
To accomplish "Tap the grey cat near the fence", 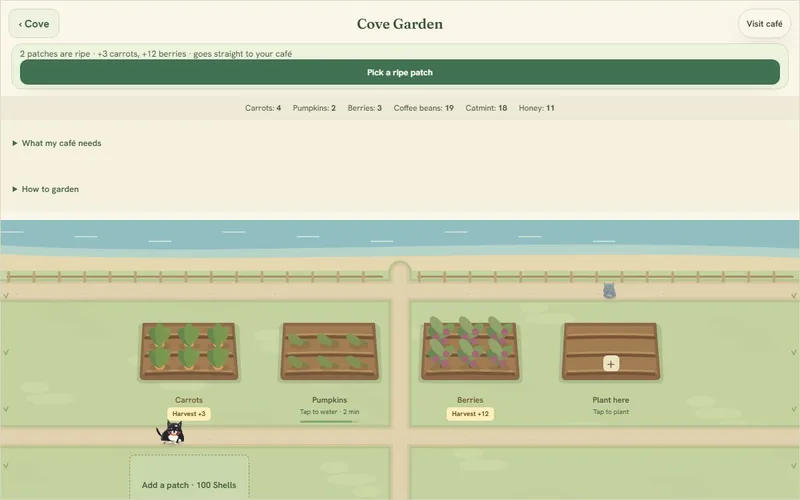I will [609, 291].
